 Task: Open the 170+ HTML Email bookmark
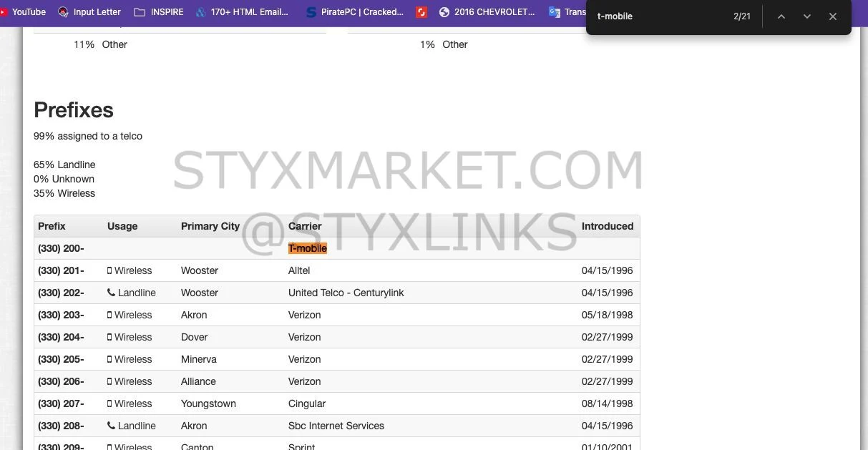pyautogui.click(x=242, y=12)
